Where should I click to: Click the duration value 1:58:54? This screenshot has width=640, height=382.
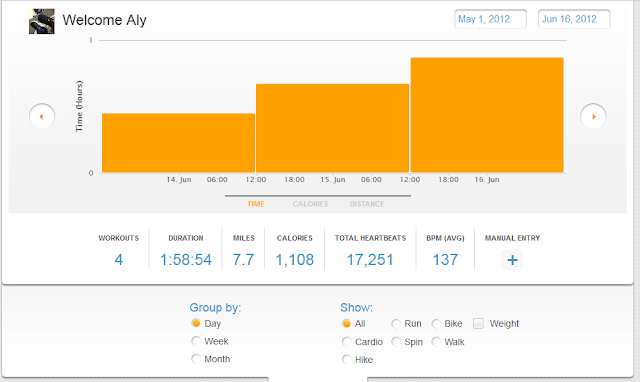[x=186, y=260]
